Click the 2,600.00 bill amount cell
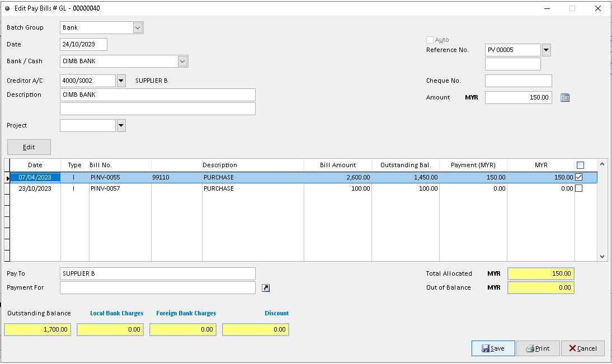 click(338, 177)
